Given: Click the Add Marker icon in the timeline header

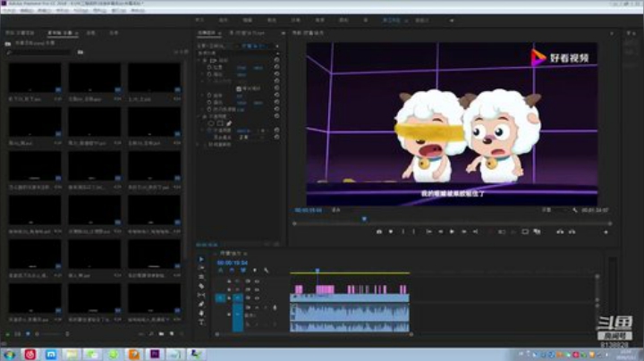Looking at the screenshot, I should point(255,271).
